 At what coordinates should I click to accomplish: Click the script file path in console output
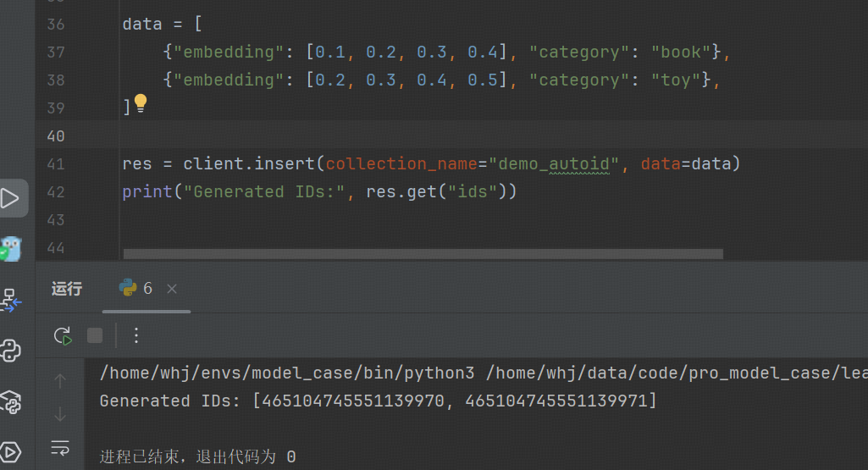pyautogui.click(x=676, y=373)
